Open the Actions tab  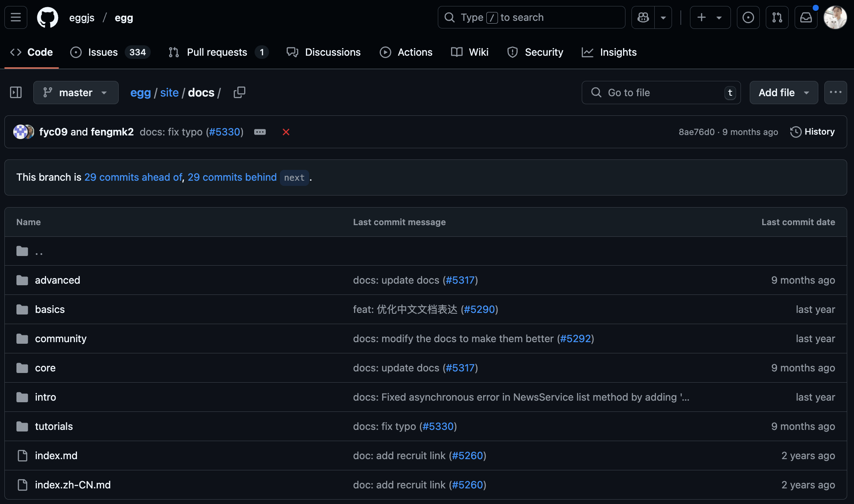tap(406, 52)
